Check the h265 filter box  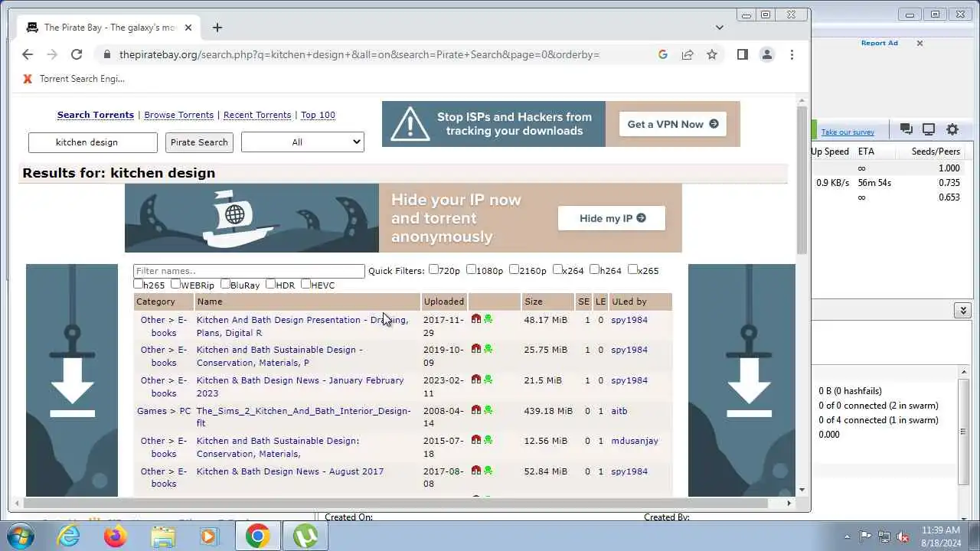[139, 284]
